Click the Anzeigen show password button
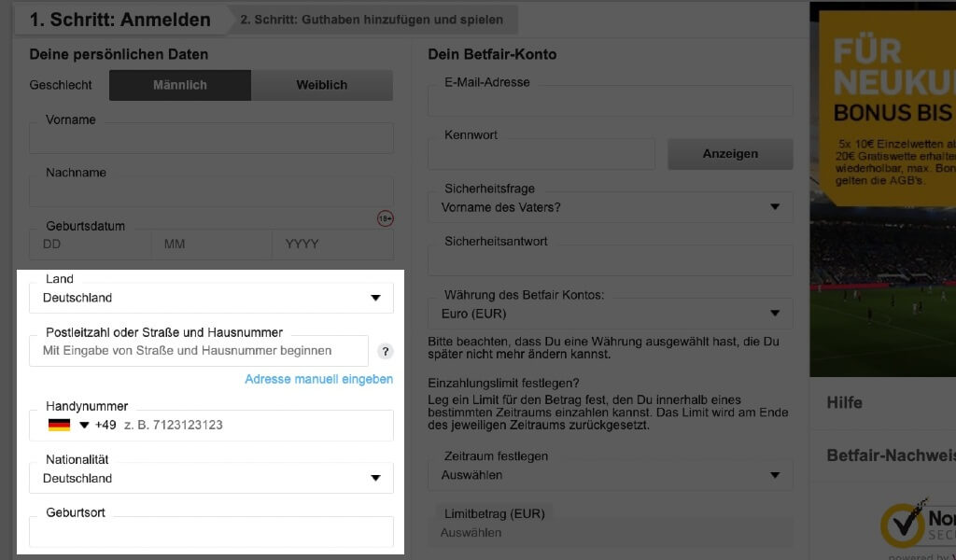Viewport: 956px width, 560px height. tap(730, 154)
